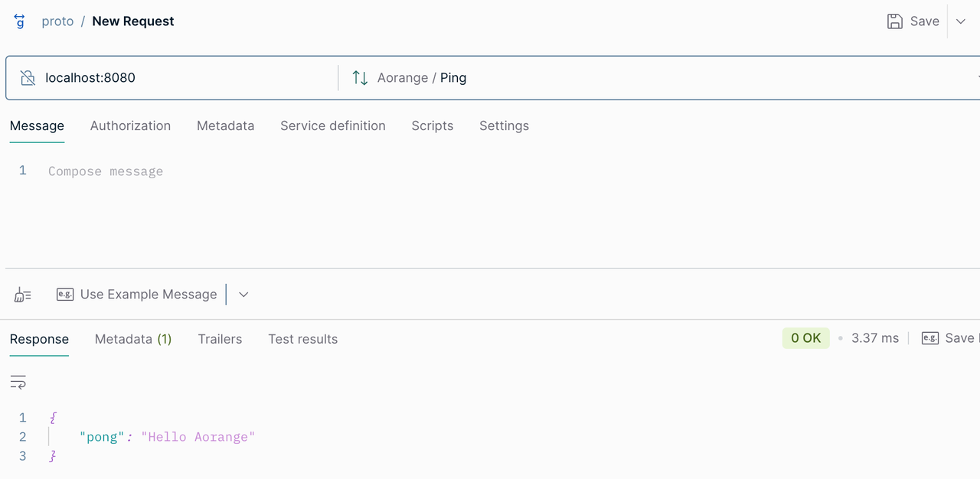980x479 pixels.
Task: Switch to Service definition tab
Action: tap(333, 125)
